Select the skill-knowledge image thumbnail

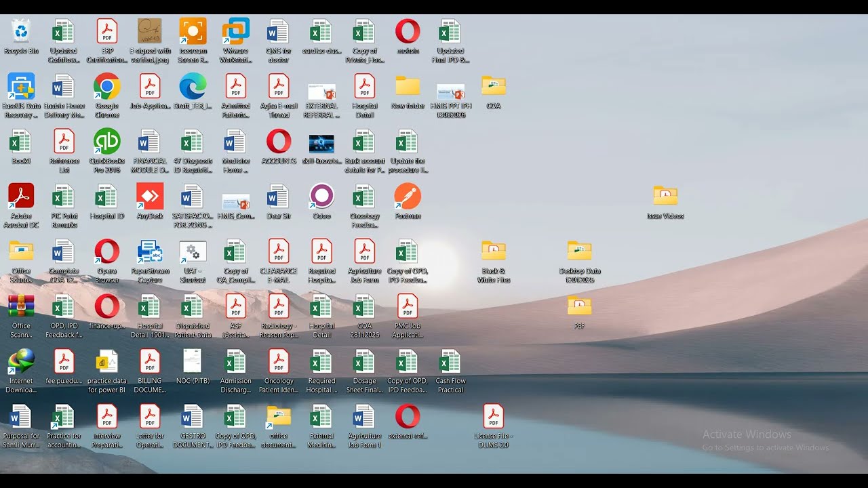[x=321, y=144]
